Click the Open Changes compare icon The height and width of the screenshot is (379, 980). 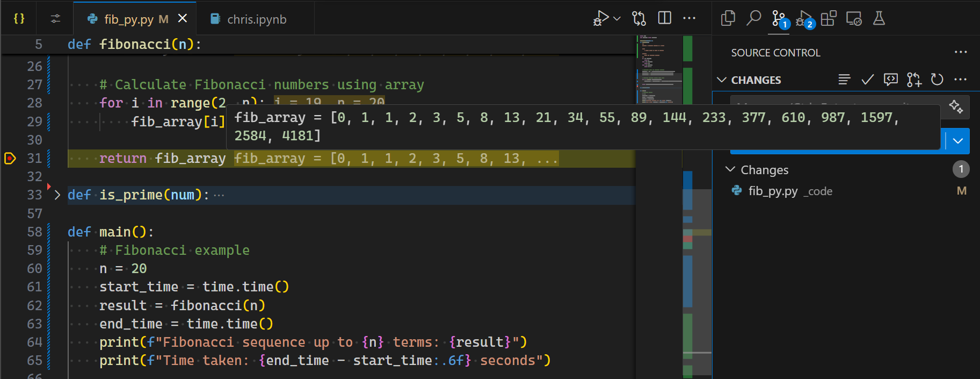point(638,19)
